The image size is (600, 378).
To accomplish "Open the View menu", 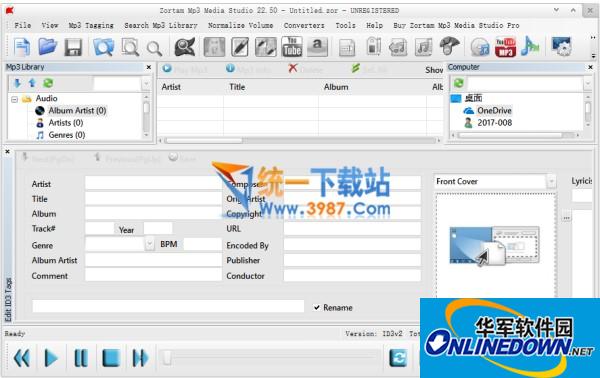I will (x=50, y=25).
